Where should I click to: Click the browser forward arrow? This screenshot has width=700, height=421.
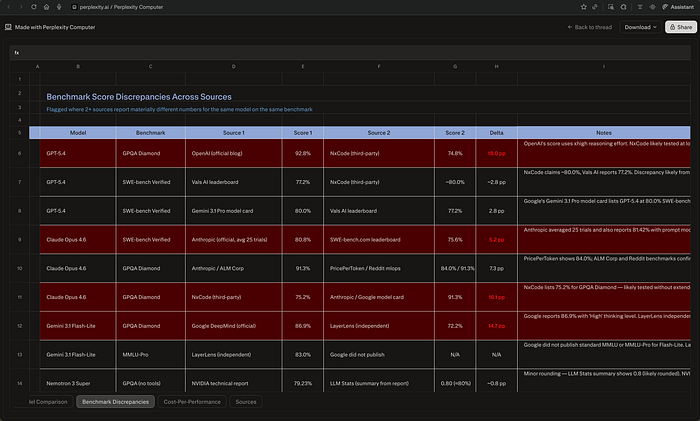(x=21, y=7)
